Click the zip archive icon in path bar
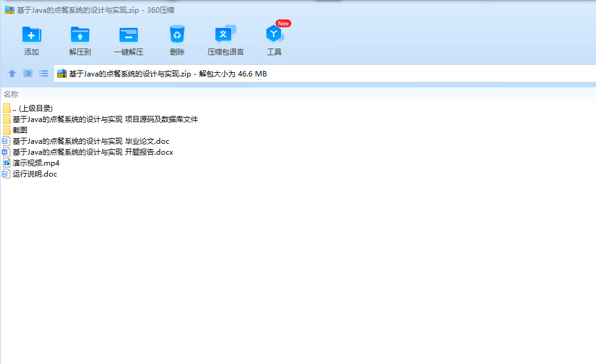This screenshot has width=596, height=364. 62,74
